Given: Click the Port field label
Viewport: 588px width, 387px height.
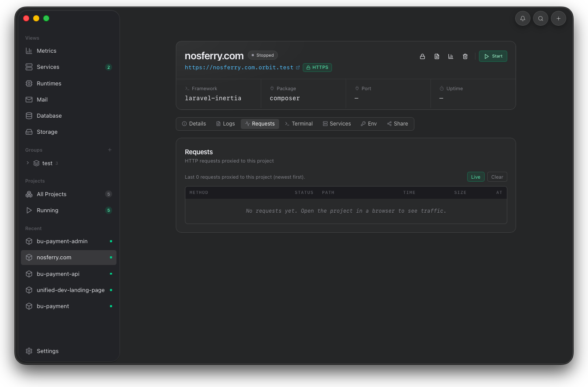Looking at the screenshot, I should [x=366, y=88].
